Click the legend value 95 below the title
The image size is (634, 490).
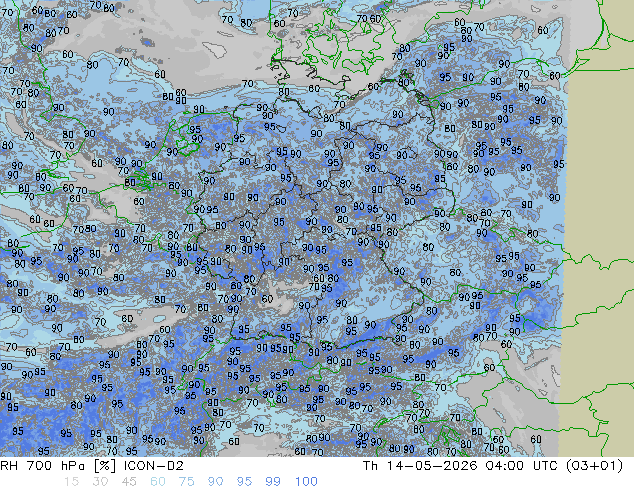244,482
